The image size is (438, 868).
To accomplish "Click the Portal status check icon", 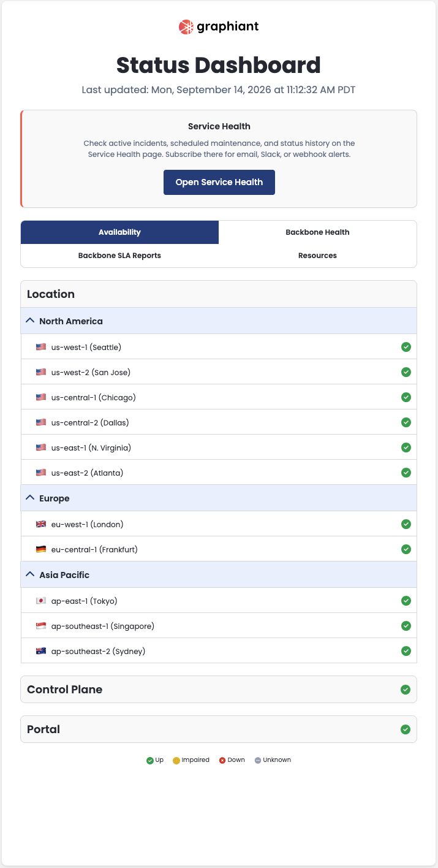I will (405, 729).
